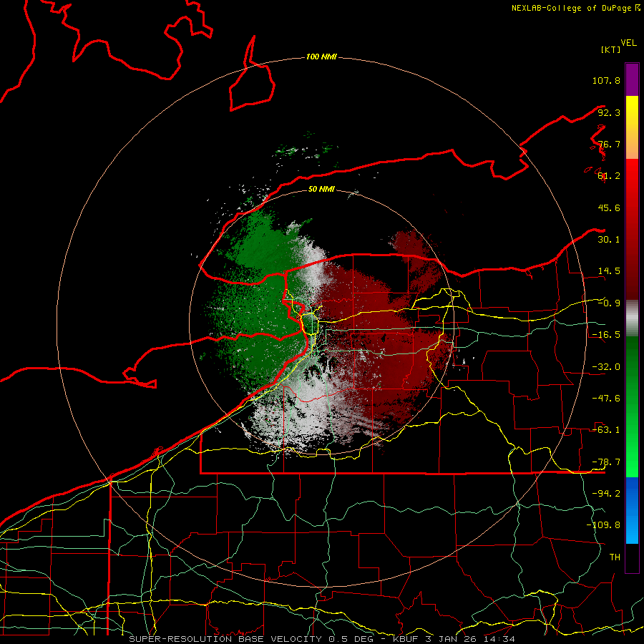Click the [KT] units label
Image resolution: width=644 pixels, height=644 pixels.
tap(610, 49)
